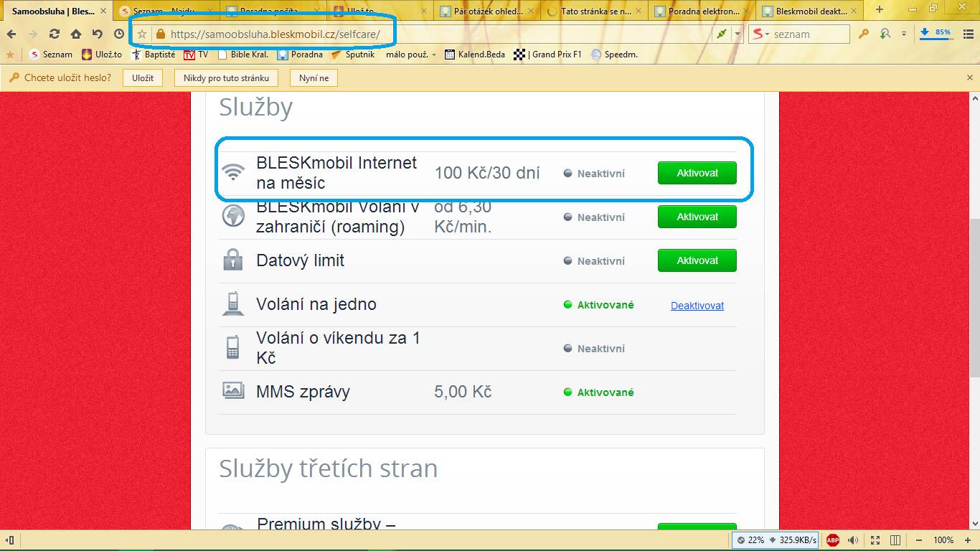
Task: Reload the page with the refresh icon
Action: (x=55, y=34)
